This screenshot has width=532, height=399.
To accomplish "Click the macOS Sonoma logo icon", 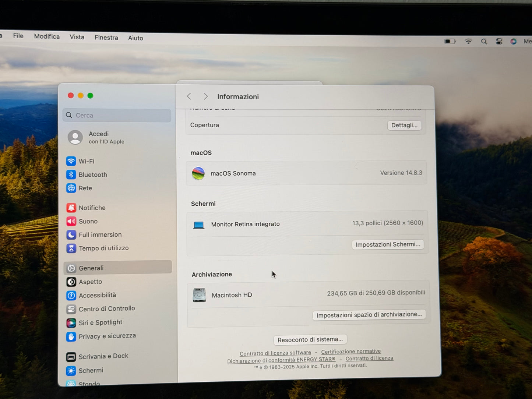I will [198, 173].
